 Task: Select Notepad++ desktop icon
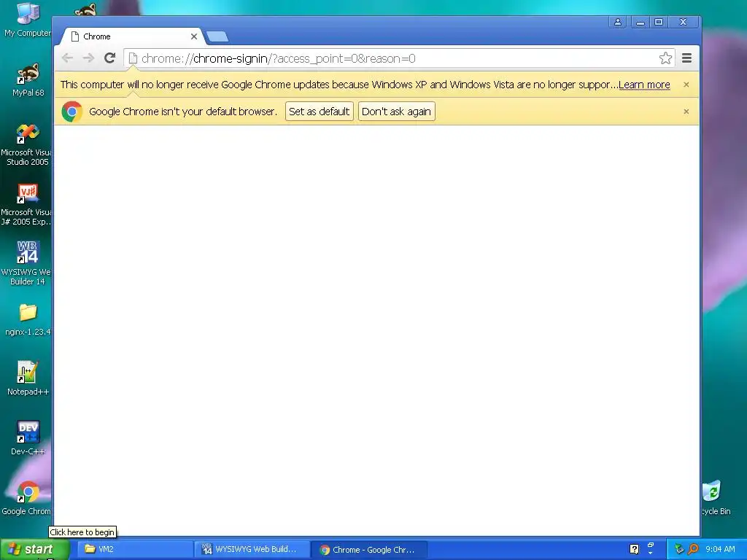[28, 378]
